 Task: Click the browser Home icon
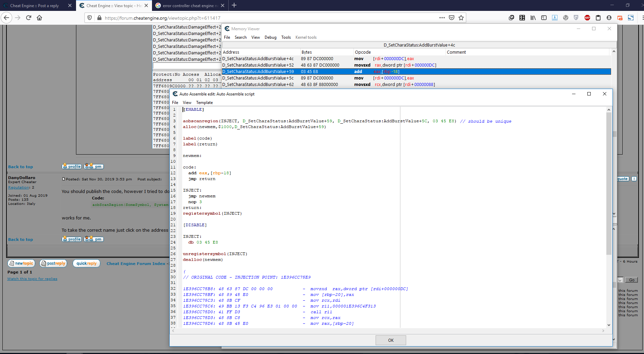(x=39, y=18)
